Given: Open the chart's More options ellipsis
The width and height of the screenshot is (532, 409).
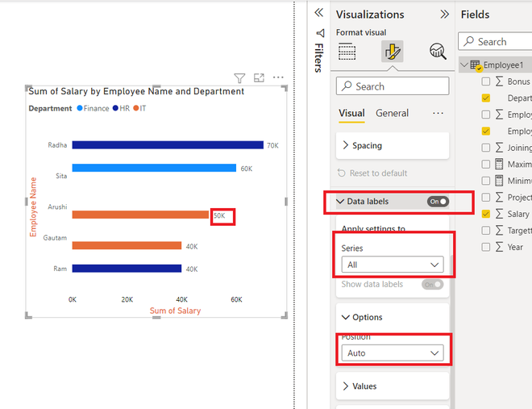Looking at the screenshot, I should click(278, 77).
